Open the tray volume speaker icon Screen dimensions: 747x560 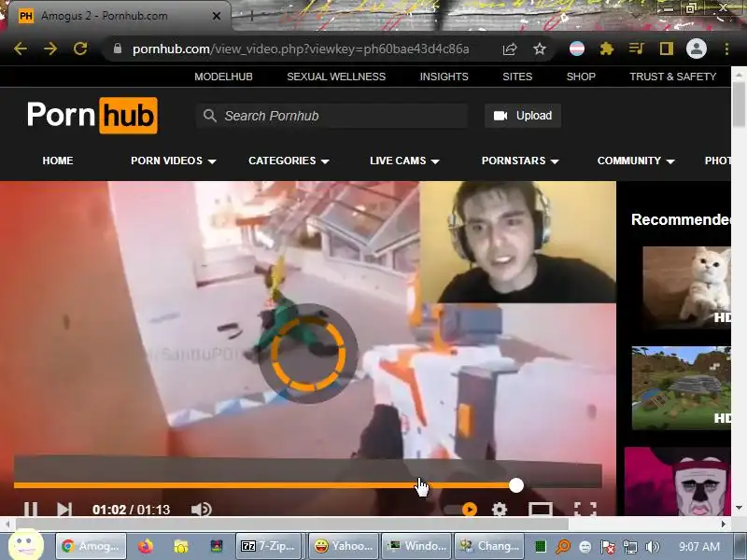pos(651,547)
